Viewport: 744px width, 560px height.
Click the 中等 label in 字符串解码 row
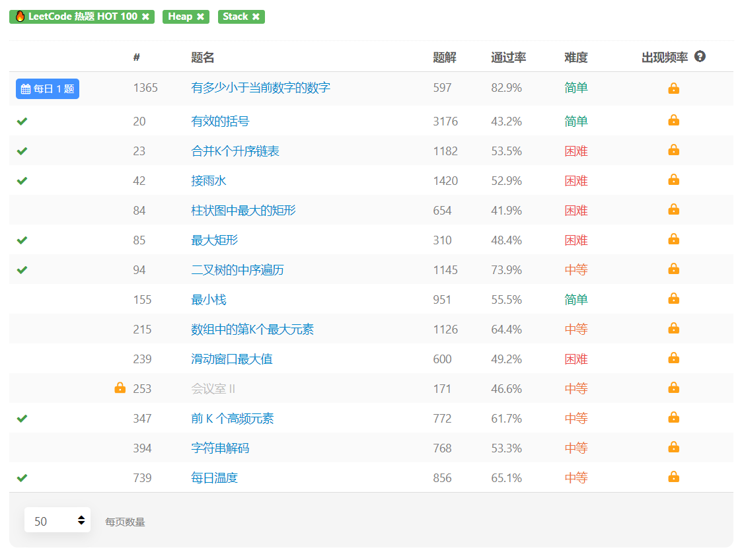576,448
